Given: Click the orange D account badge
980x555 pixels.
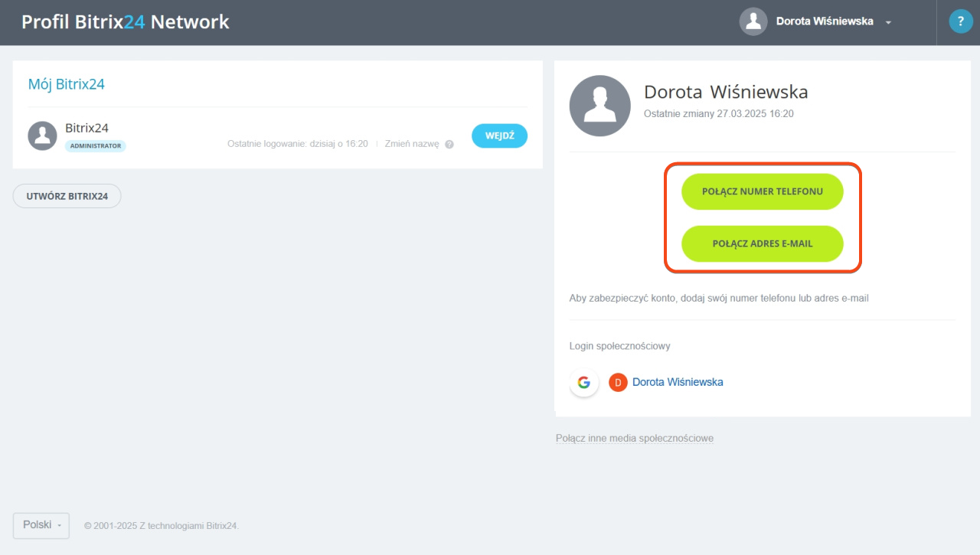Looking at the screenshot, I should [618, 382].
